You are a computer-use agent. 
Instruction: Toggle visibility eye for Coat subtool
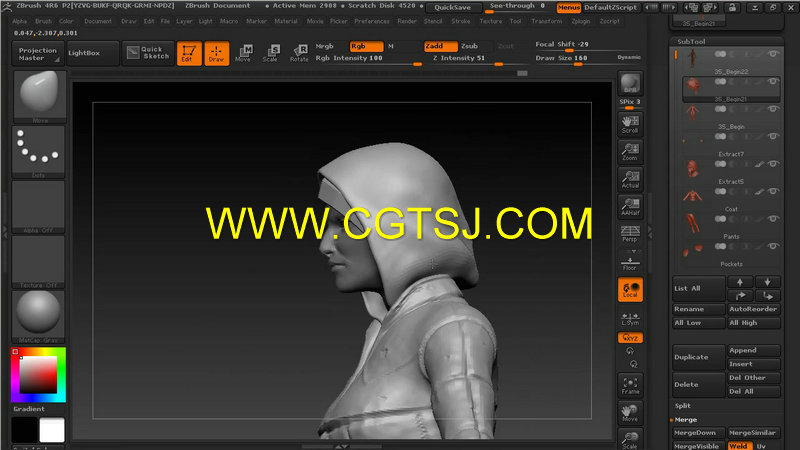773,191
